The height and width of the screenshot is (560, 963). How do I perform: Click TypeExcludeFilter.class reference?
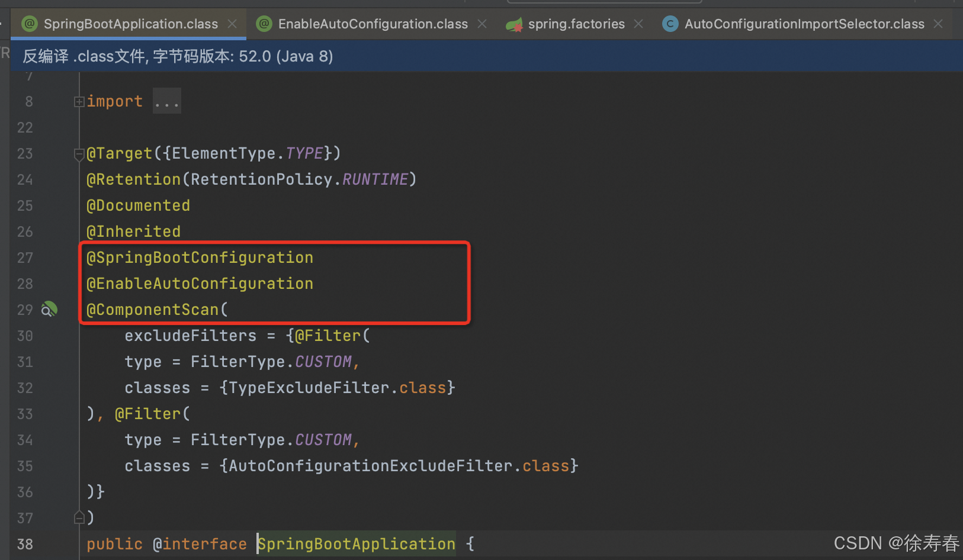coord(337,388)
